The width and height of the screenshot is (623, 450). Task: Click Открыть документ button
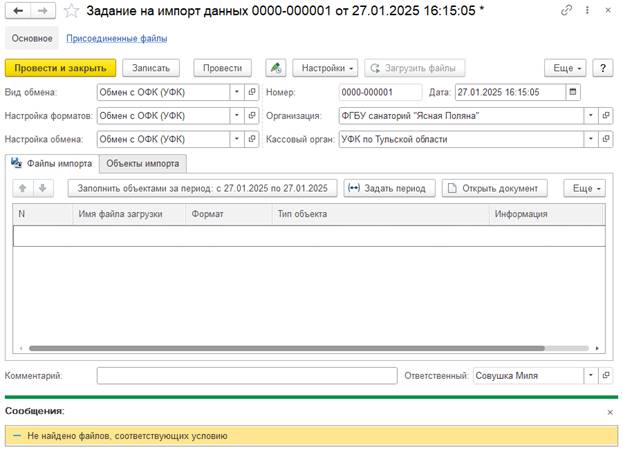pos(495,188)
